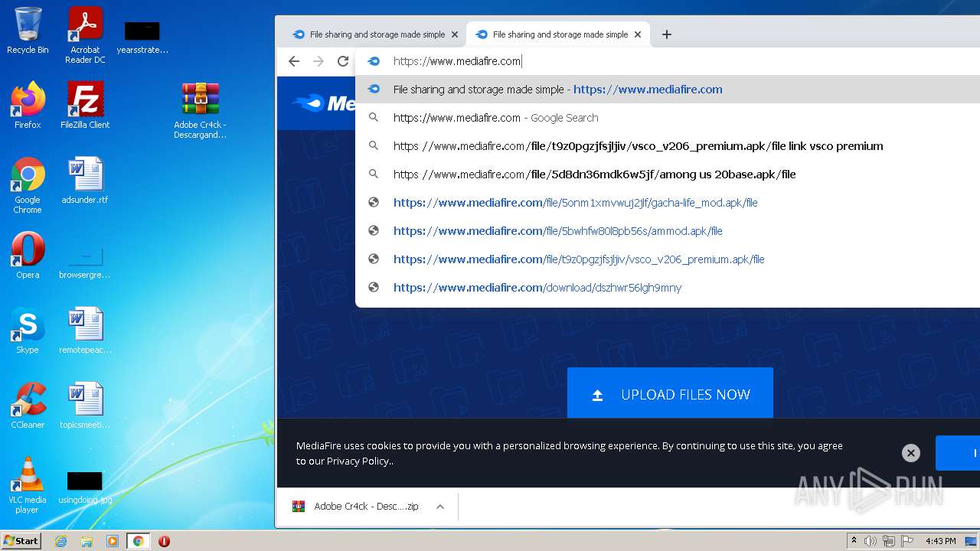Open the Privacy Policy link
The image size is (980, 551).
[x=358, y=461]
